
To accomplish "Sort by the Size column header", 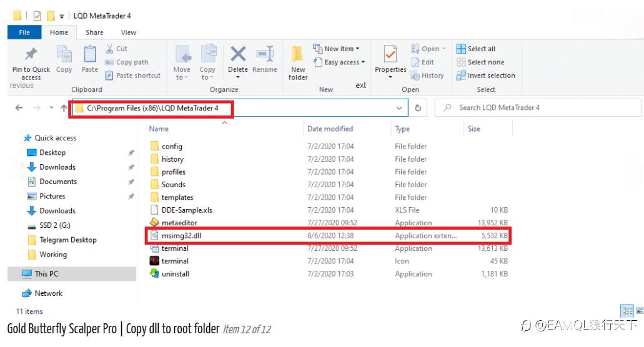I will coord(473,129).
